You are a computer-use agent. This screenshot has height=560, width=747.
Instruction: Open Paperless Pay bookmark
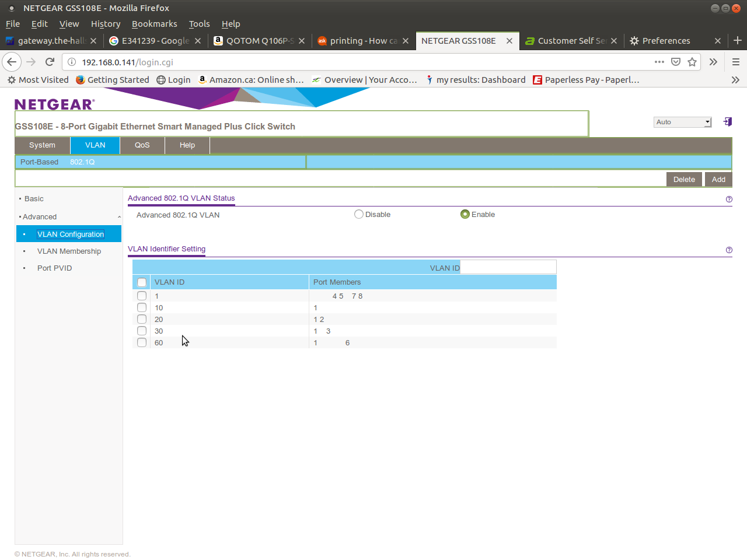587,80
